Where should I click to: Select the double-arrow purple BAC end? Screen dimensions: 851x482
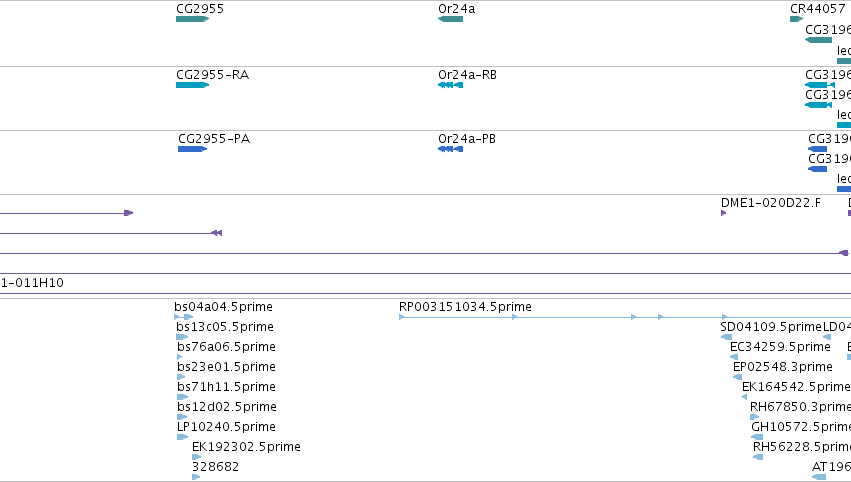pos(217,233)
